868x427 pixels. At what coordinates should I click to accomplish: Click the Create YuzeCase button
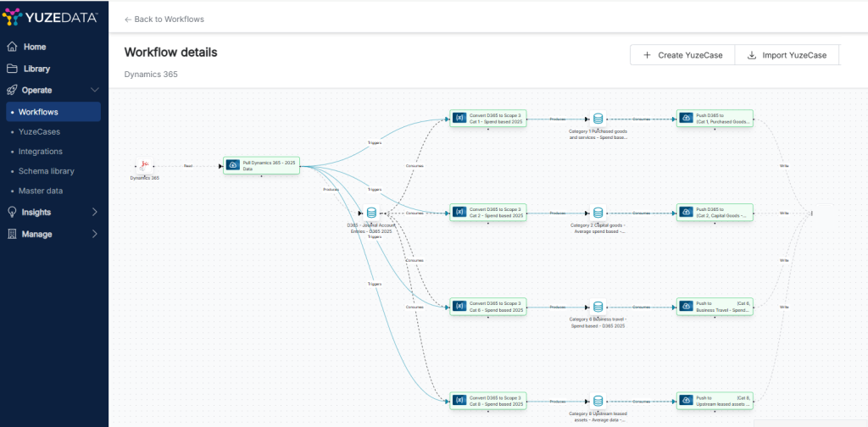[x=682, y=55]
